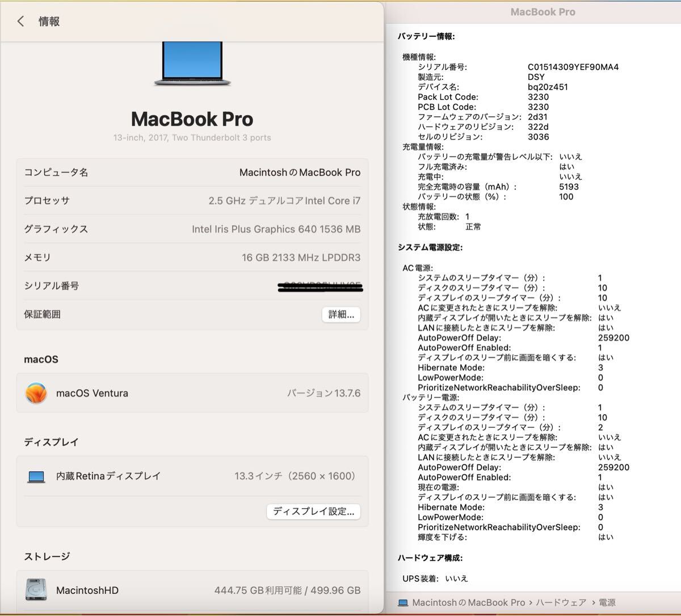
Task: Click the processor value 2.5 GHz デュアルコア Intel Core i7
Action: click(284, 201)
